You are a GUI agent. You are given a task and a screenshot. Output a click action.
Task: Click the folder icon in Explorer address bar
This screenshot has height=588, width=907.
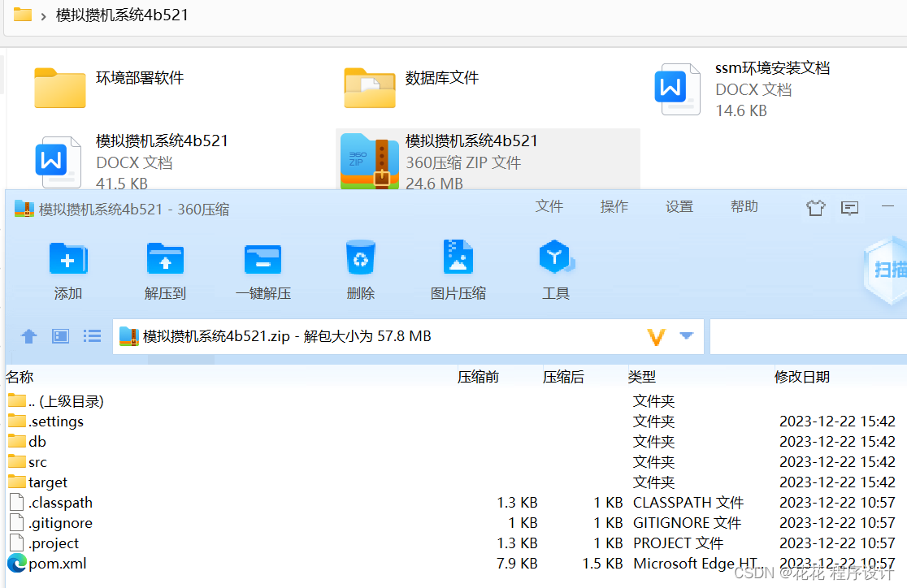coord(23,14)
